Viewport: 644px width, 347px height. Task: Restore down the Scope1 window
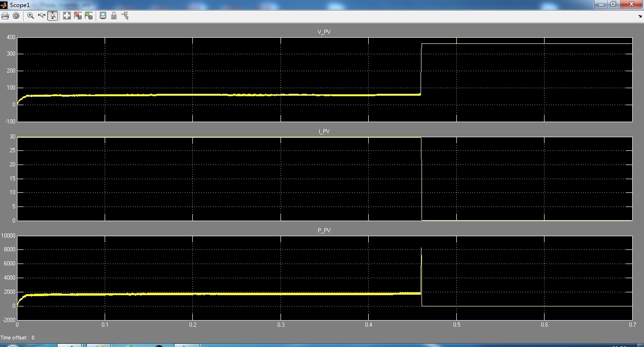[x=613, y=4]
